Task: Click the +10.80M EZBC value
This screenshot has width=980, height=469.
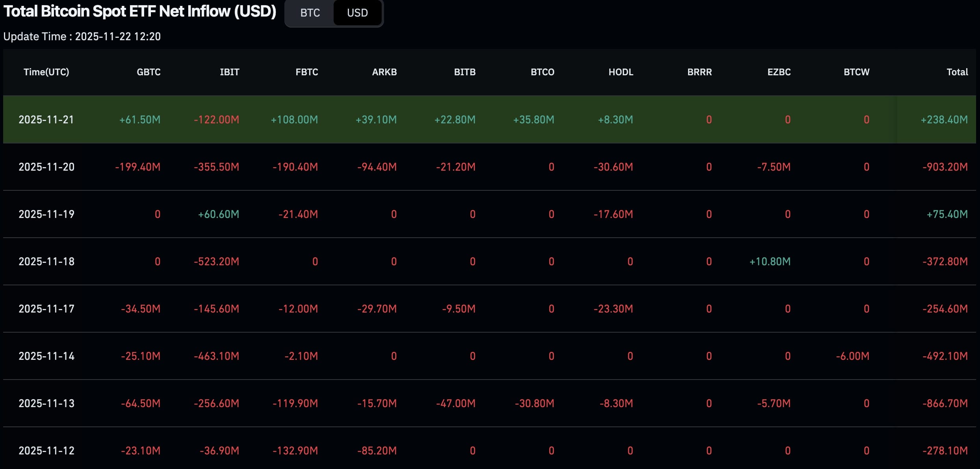Action: pyautogui.click(x=770, y=262)
